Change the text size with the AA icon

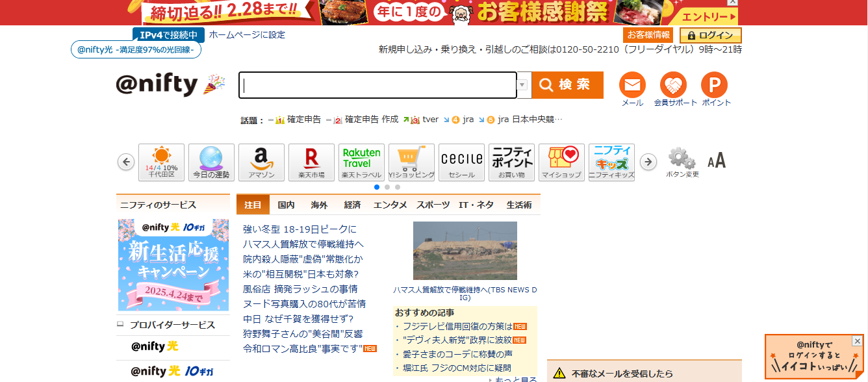717,161
